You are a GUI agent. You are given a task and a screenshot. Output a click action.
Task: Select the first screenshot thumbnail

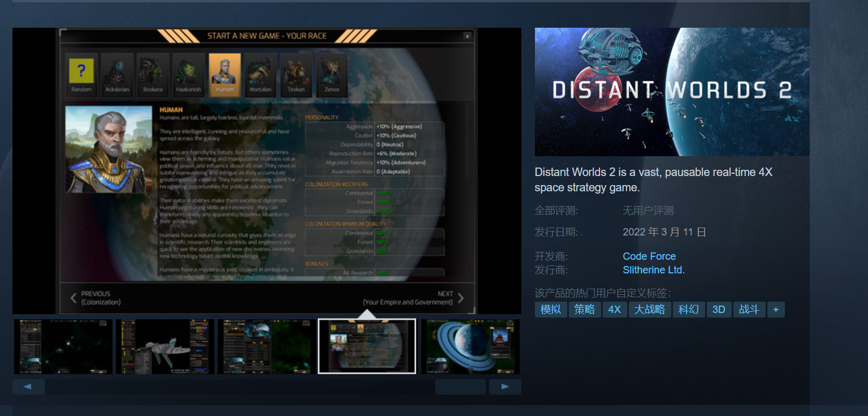(63, 346)
